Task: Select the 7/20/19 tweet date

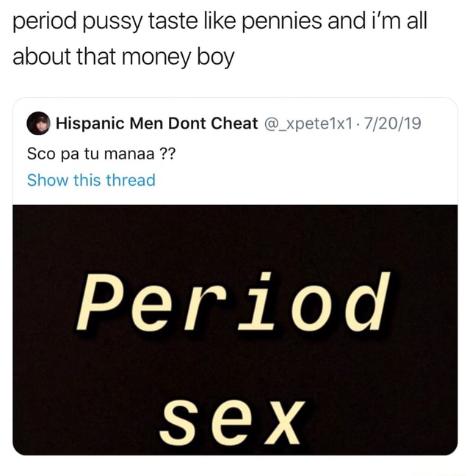Action: pyautogui.click(x=392, y=123)
